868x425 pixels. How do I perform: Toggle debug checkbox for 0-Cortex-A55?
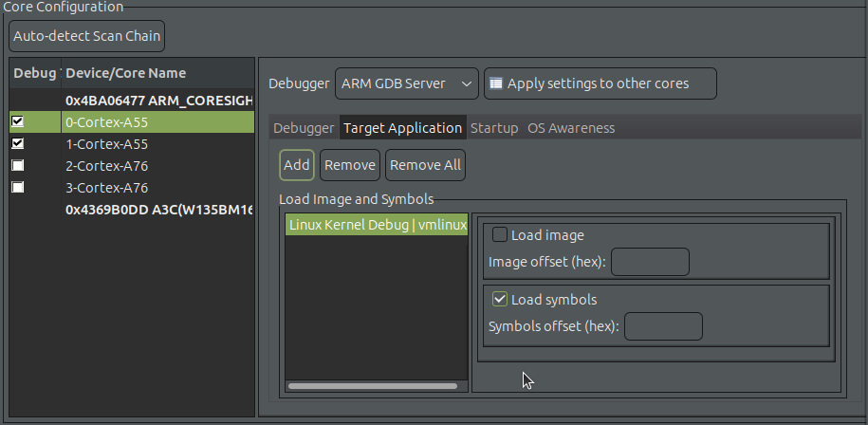click(x=17, y=122)
